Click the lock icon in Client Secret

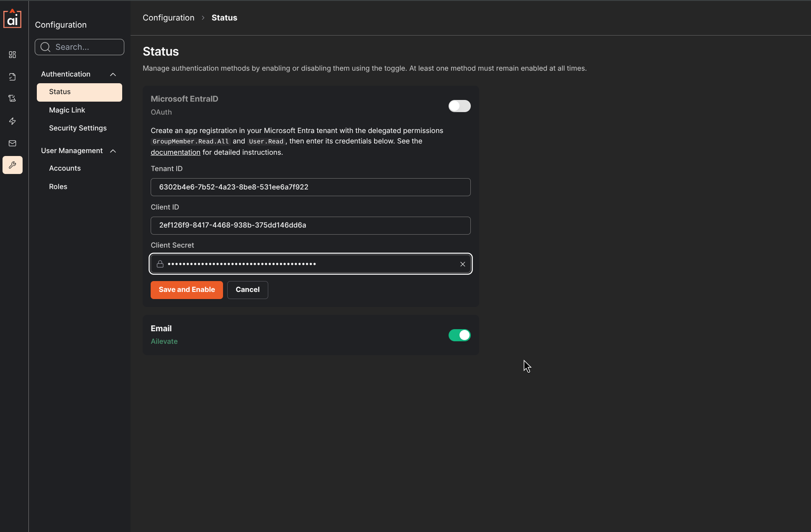point(160,264)
